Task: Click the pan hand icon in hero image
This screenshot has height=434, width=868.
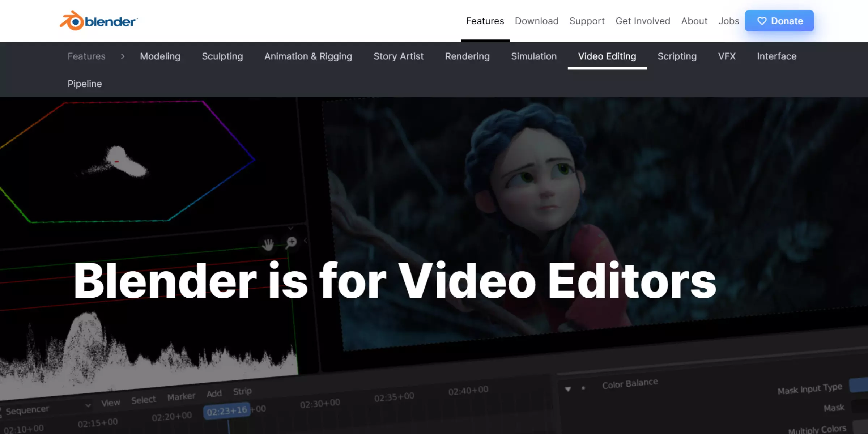Action: (268, 245)
